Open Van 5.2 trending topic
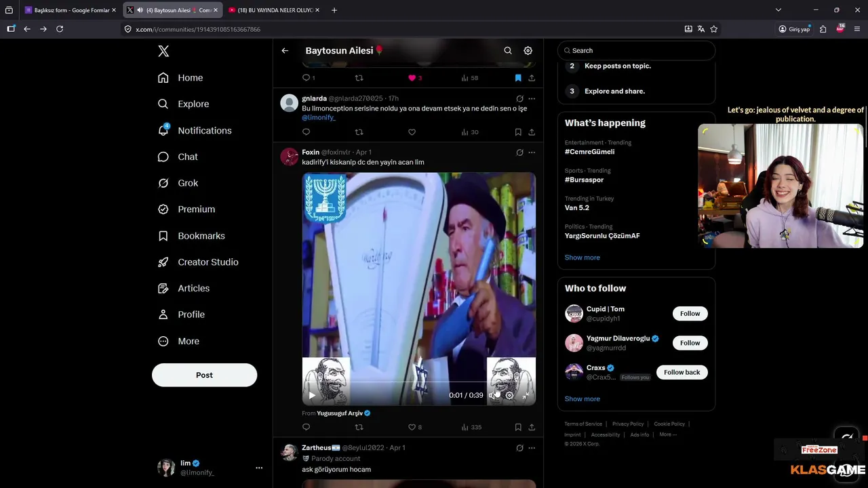Screen dimensions: 868x488 click(577, 207)
